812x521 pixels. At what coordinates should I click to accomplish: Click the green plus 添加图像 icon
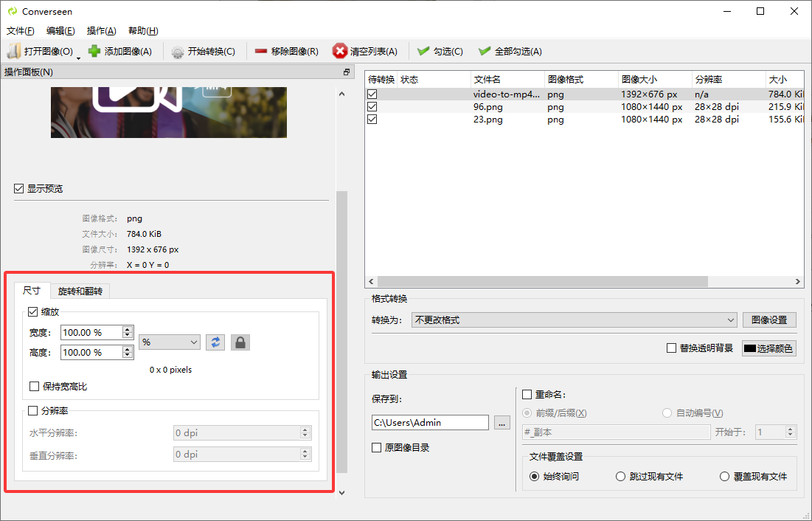click(94, 51)
